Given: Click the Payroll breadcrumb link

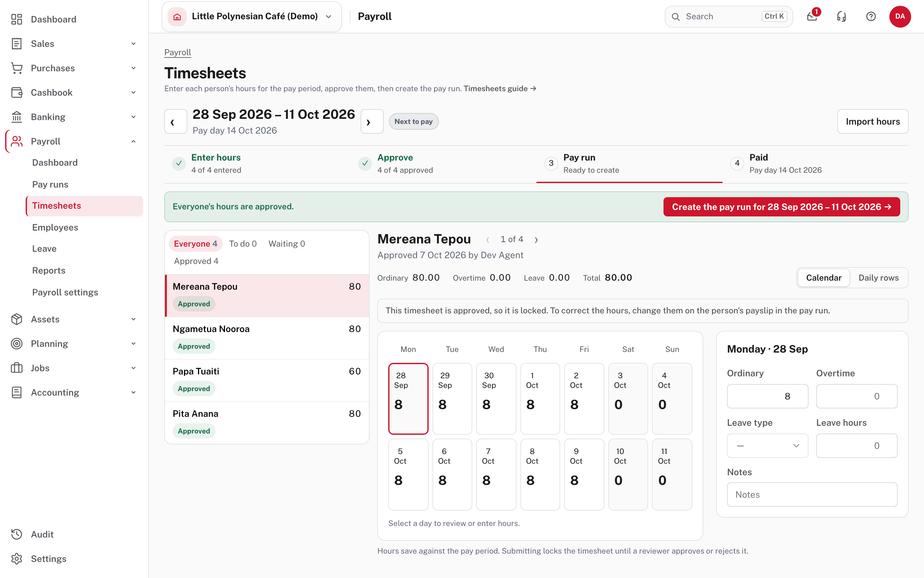Looking at the screenshot, I should pos(177,52).
